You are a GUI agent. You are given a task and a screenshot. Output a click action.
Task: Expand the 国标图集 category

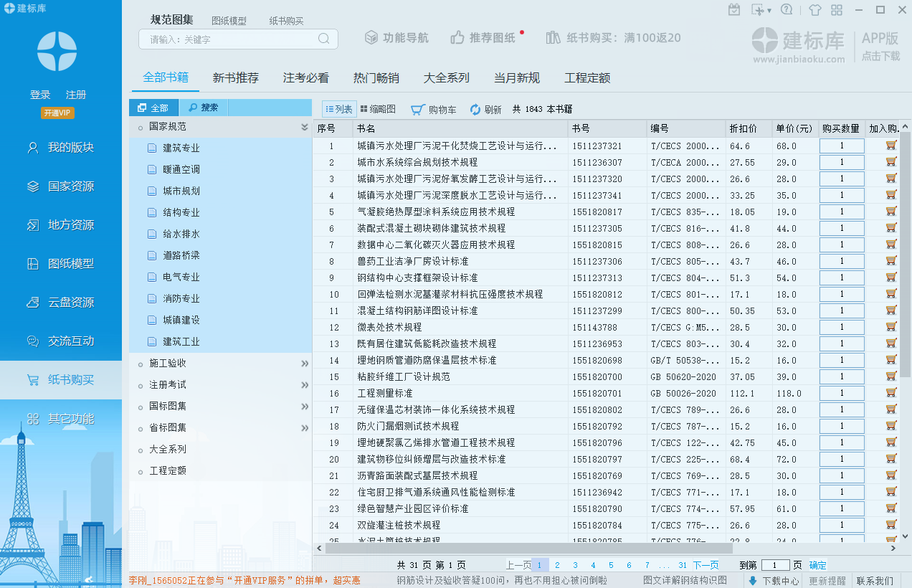[x=304, y=407]
